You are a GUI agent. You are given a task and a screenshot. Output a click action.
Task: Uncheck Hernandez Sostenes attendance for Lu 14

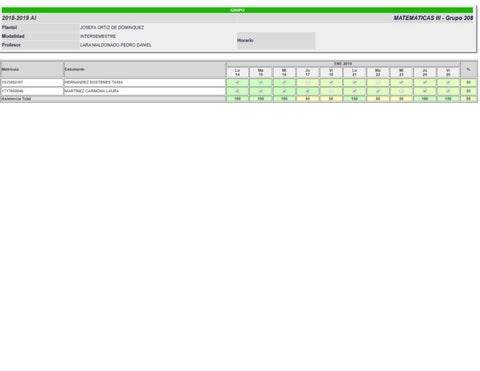pyautogui.click(x=237, y=82)
